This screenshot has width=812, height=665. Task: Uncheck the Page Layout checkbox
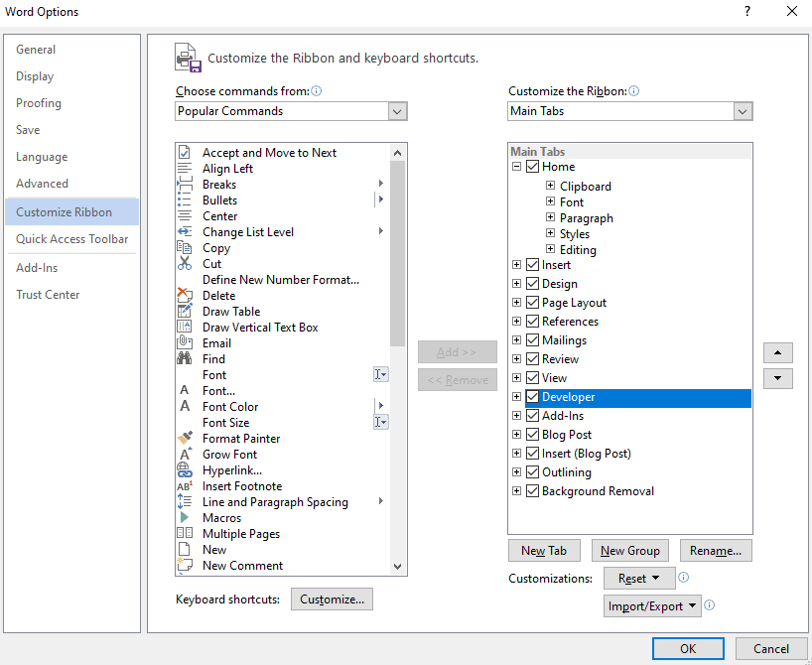532,302
